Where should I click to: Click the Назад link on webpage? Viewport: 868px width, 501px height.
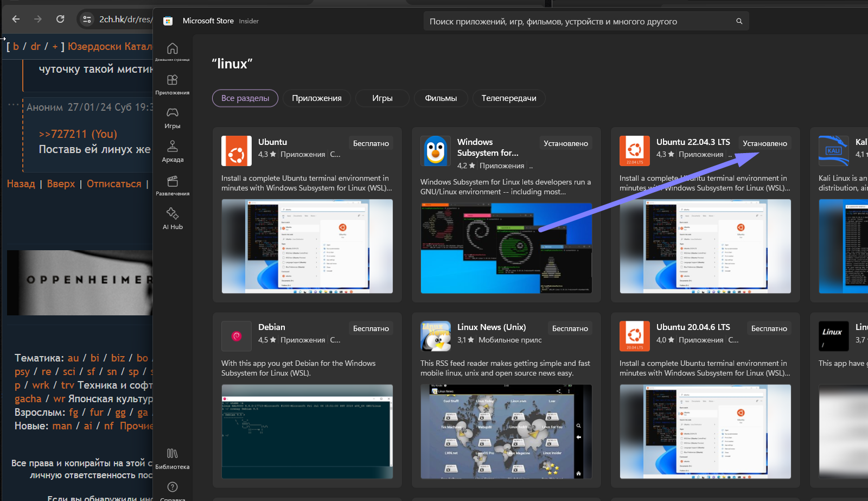pyautogui.click(x=21, y=184)
